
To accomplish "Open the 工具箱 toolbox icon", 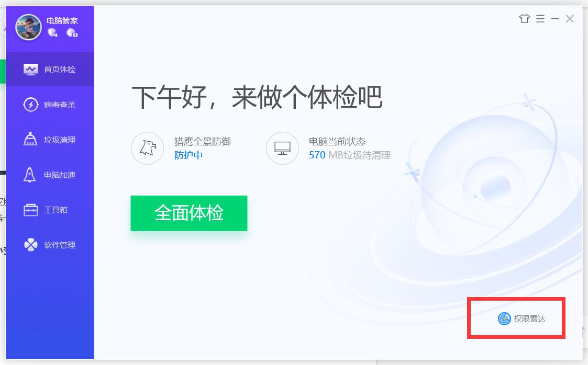I will 31,210.
